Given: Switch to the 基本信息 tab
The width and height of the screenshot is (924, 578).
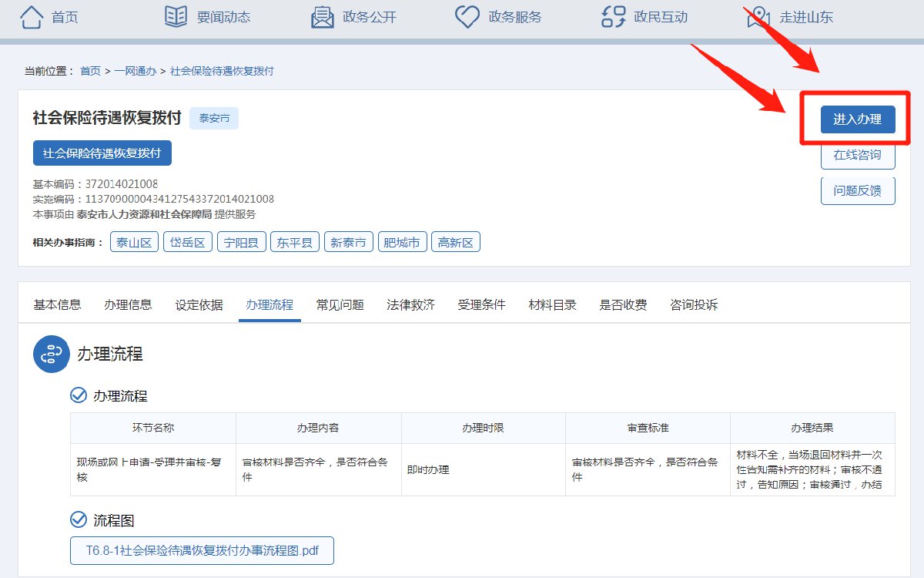Looking at the screenshot, I should [57, 304].
